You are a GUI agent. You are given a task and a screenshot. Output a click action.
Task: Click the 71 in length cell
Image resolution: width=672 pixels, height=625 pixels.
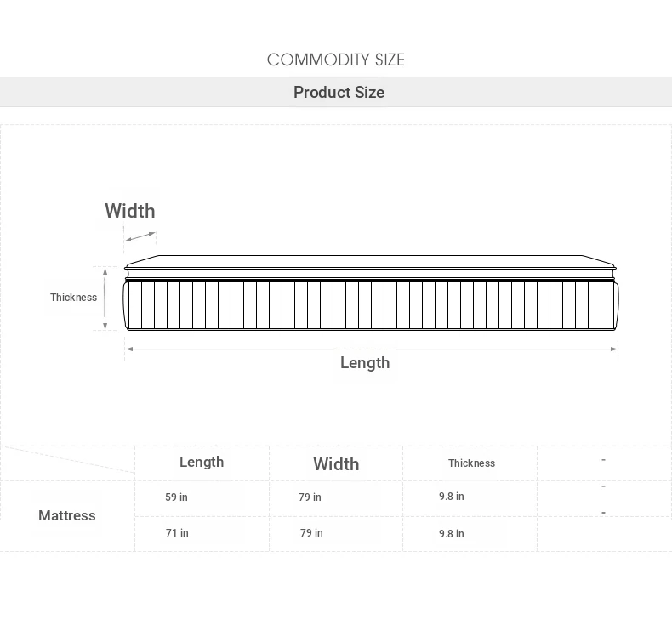pos(177,533)
